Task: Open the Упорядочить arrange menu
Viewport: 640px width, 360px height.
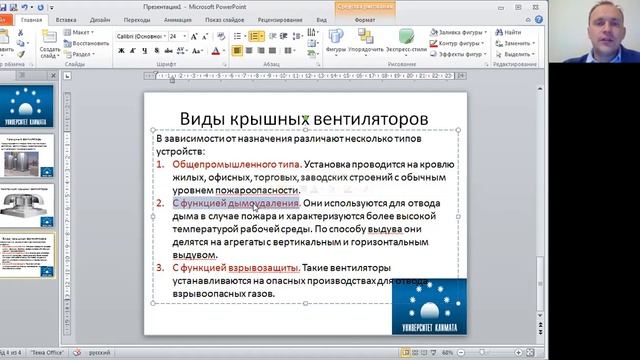Action: pyautogui.click(x=366, y=41)
